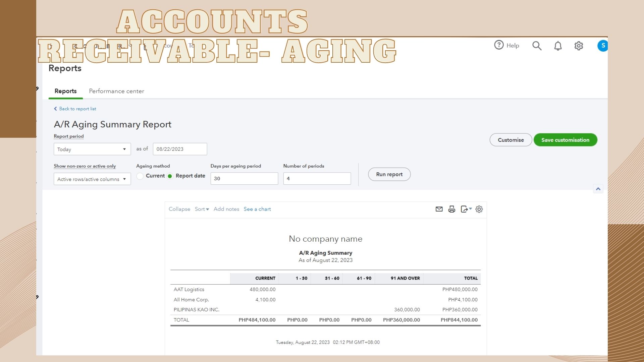Click the as of date field
This screenshot has width=644, height=362.
[x=180, y=149]
